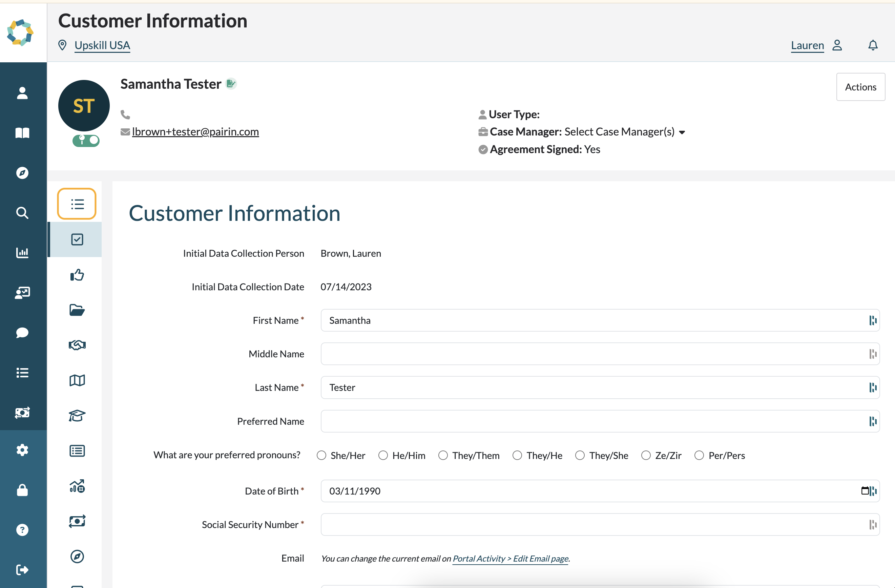Viewport: 895px width, 588px height.
Task: Click the Social Security Number field
Action: click(x=600, y=524)
